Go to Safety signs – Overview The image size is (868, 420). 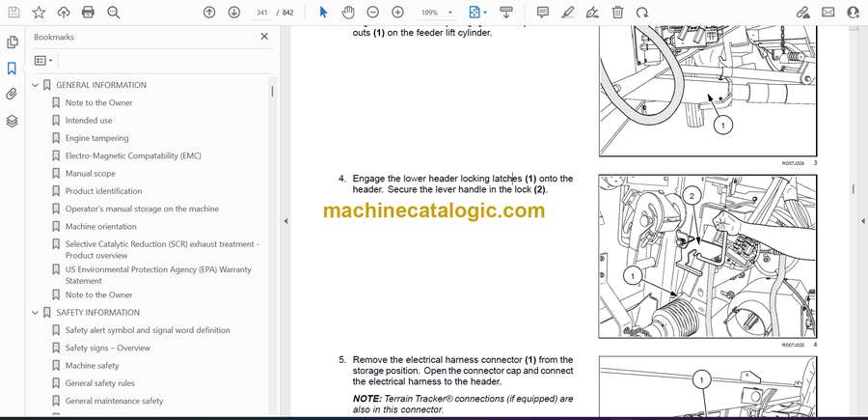(108, 348)
